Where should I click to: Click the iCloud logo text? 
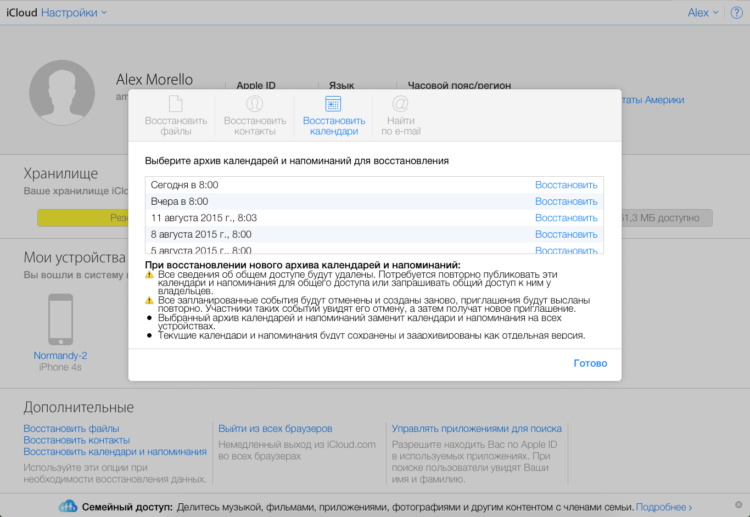[22, 13]
